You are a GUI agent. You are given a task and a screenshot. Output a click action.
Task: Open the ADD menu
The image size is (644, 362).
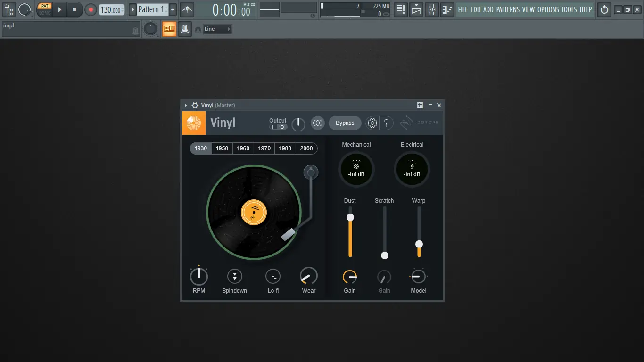point(488,9)
